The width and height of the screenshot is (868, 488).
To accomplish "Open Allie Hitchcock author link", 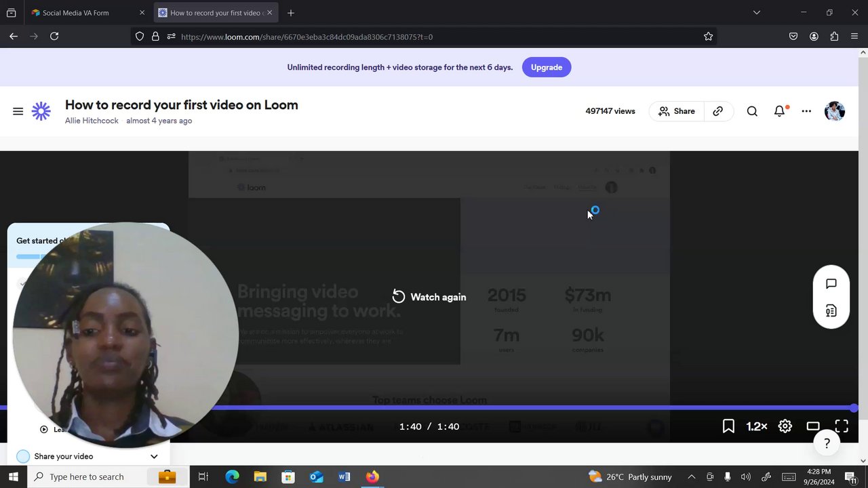I will [x=92, y=121].
